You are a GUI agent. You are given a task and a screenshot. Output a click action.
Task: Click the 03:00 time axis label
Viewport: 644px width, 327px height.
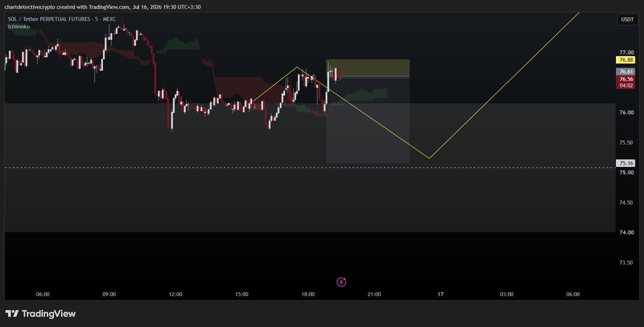click(506, 294)
